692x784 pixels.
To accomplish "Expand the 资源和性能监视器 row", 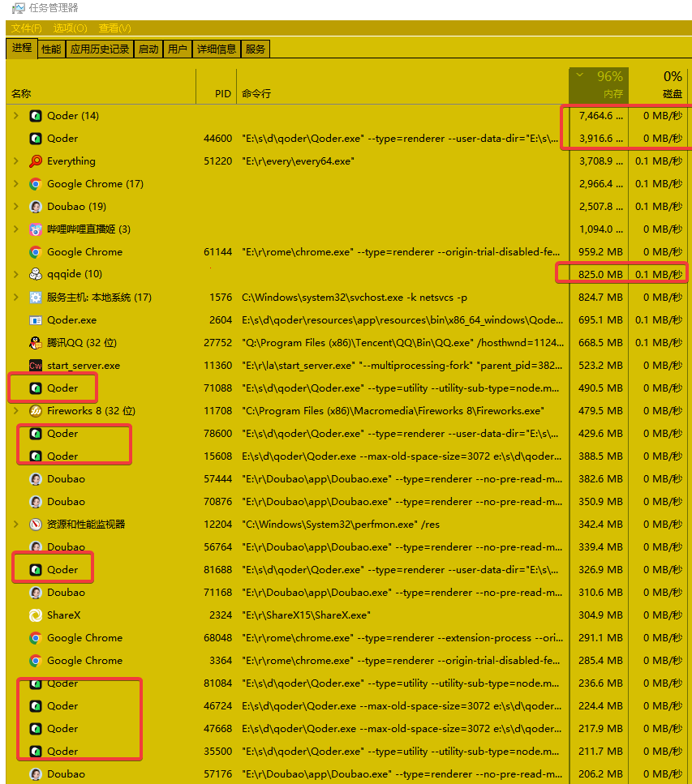I will 16,525.
